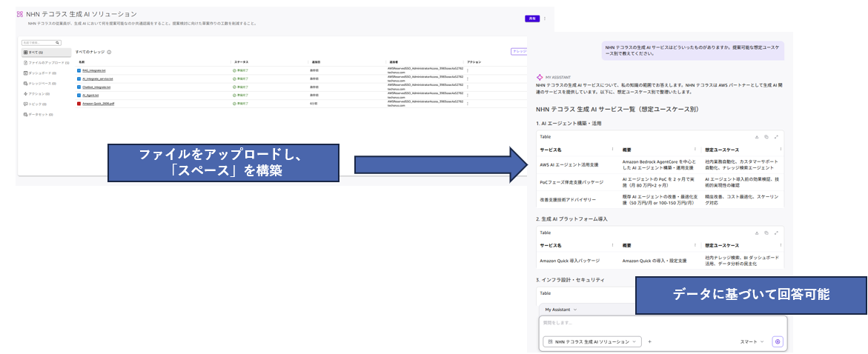Open actions menu for AI_Agent.txt row

[468, 95]
